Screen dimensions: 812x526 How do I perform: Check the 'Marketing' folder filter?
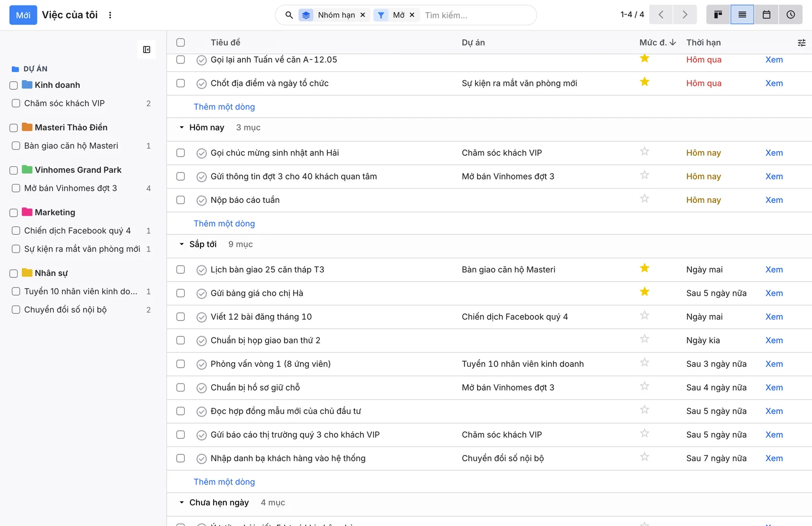tap(14, 213)
